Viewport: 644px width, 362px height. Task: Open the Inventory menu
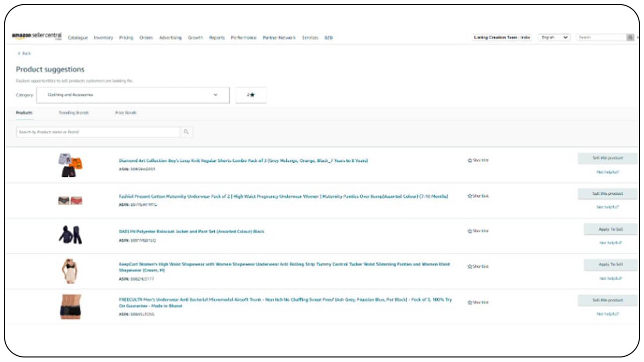(103, 38)
